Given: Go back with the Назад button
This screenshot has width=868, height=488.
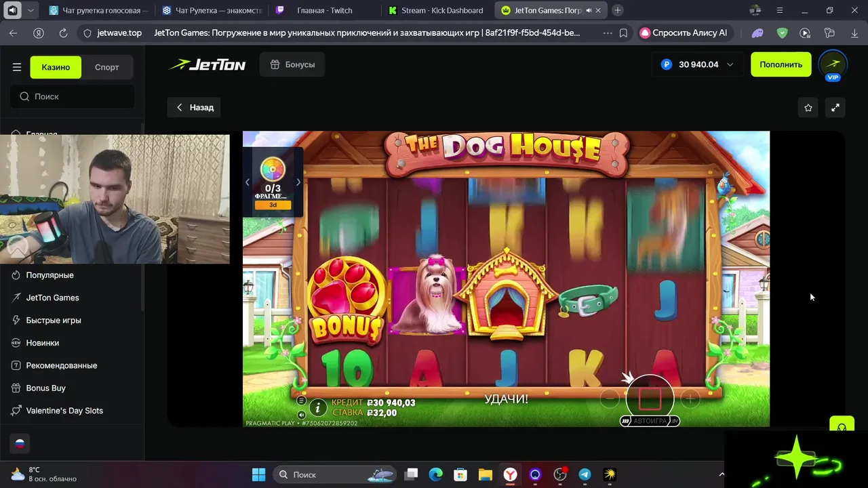Looking at the screenshot, I should tap(195, 107).
